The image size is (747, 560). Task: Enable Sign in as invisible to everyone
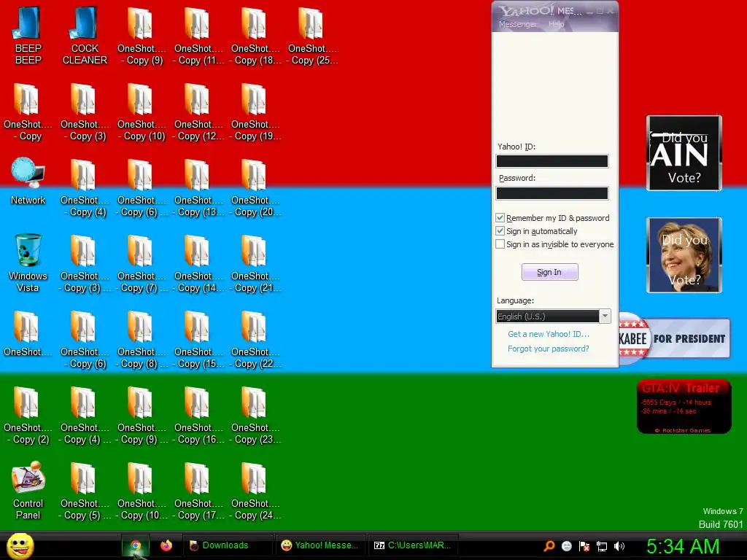point(500,244)
